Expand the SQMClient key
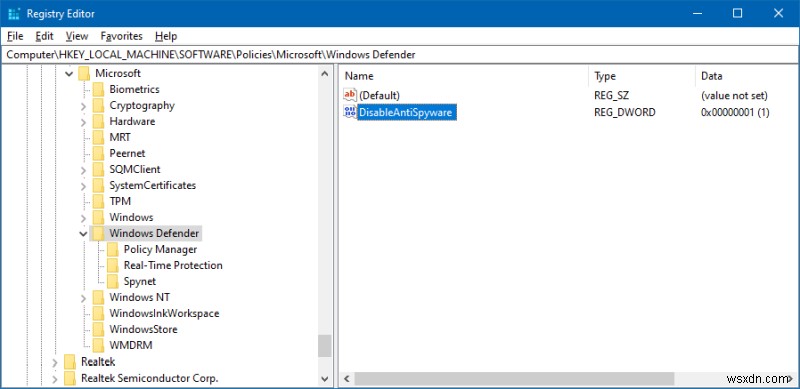This screenshot has height=389, width=800. pyautogui.click(x=83, y=170)
